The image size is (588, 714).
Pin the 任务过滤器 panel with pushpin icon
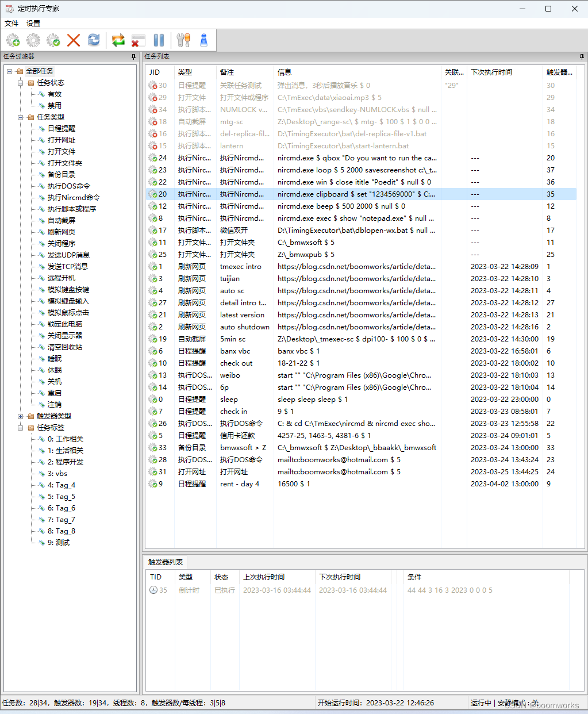(x=133, y=56)
